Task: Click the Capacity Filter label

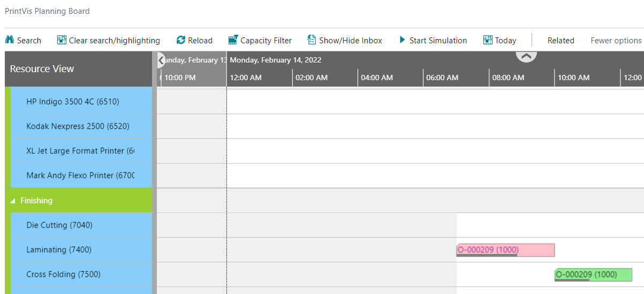Action: 266,41
